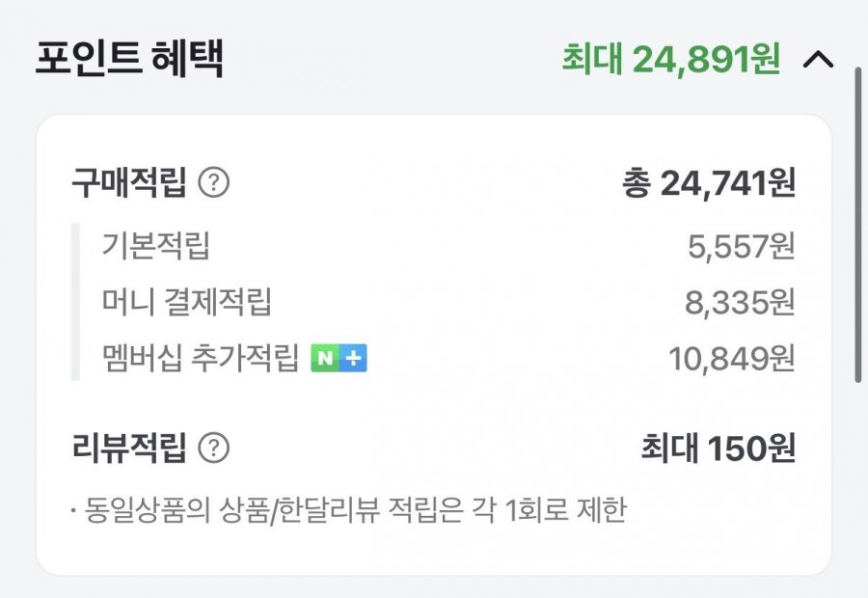Tap the 10,849원 amount
Viewport: 868px width, 598px height.
tap(732, 359)
